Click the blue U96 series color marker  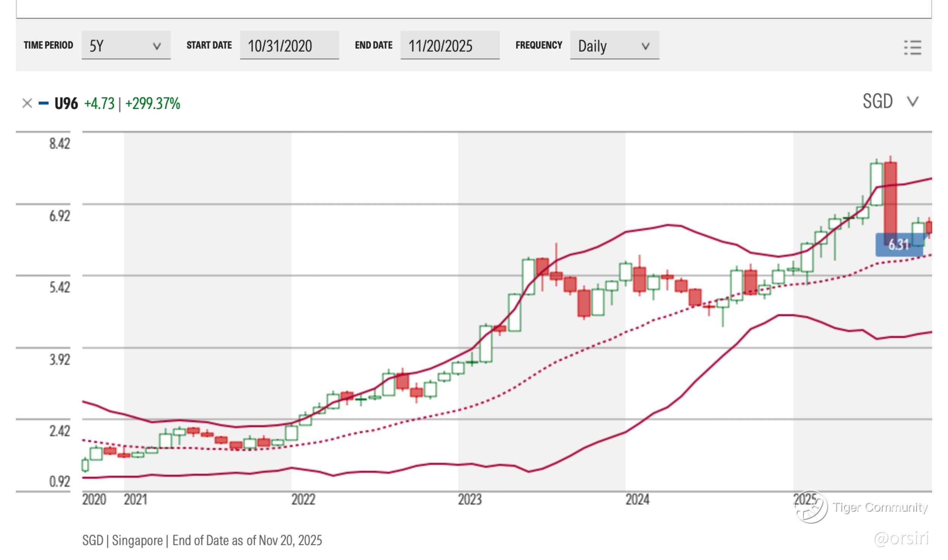coord(44,103)
